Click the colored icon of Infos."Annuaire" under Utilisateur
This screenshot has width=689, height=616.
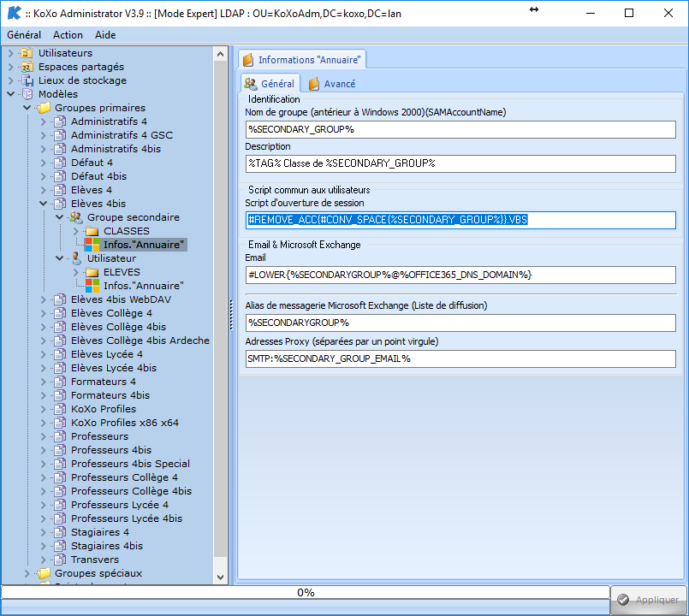[92, 286]
